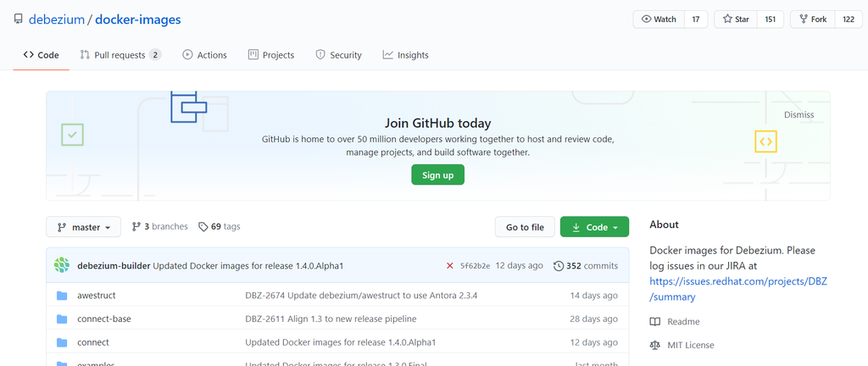Image resolution: width=868 pixels, height=366 pixels.
Task: Dismiss the Join GitHub banner
Action: pos(798,114)
